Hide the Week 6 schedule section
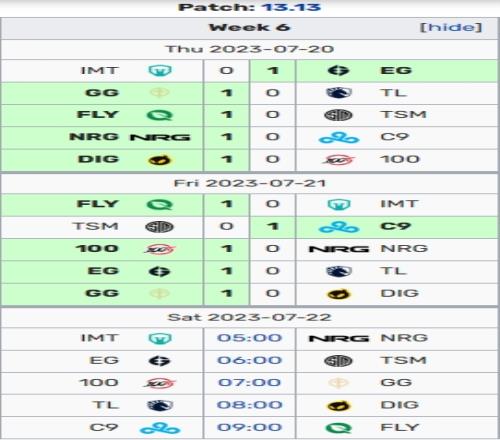This screenshot has width=500, height=440. (451, 27)
